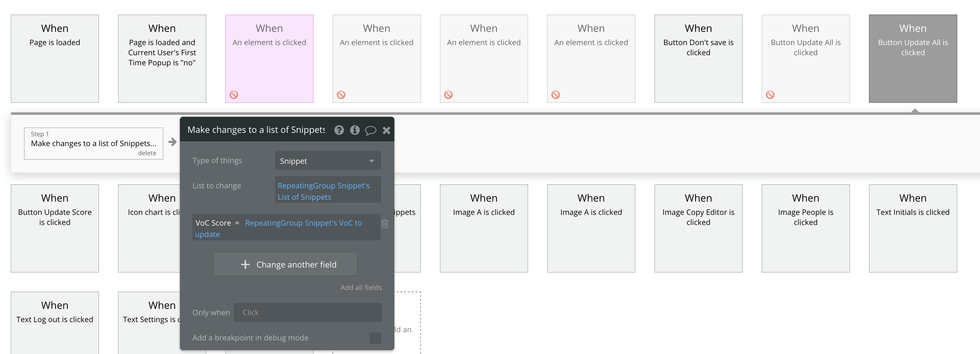Image resolution: width=980 pixels, height=354 pixels.
Task: Open the Image Copy Editor is clicked event
Action: (x=698, y=228)
